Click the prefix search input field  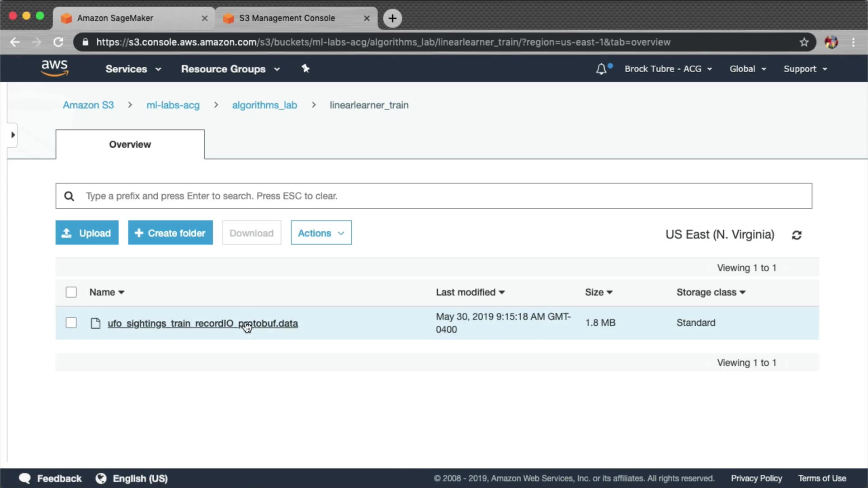pyautogui.click(x=434, y=196)
